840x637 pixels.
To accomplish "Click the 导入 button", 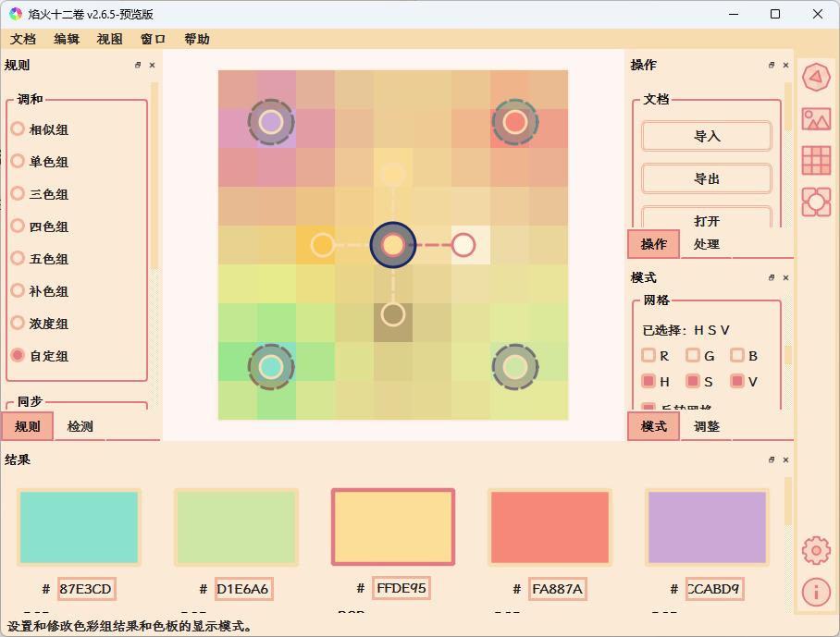I will click(707, 136).
